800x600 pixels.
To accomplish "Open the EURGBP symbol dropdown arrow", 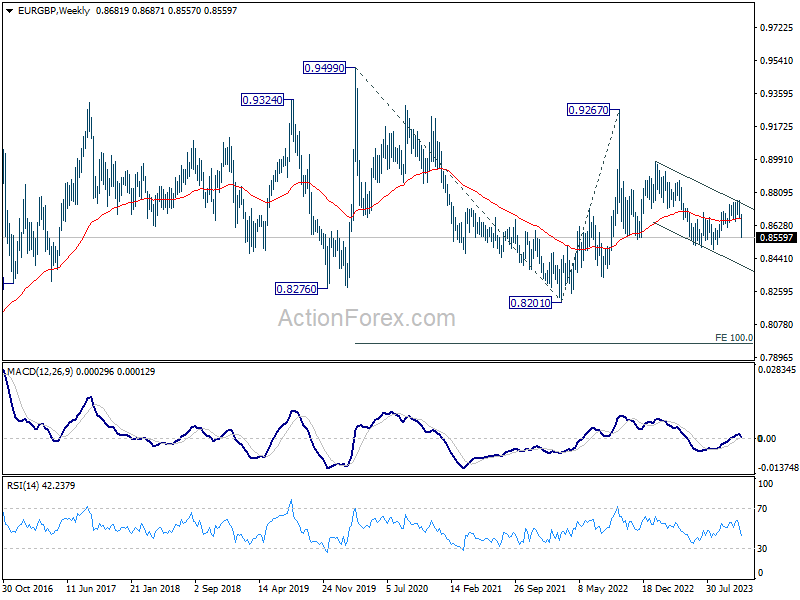I will pyautogui.click(x=10, y=11).
